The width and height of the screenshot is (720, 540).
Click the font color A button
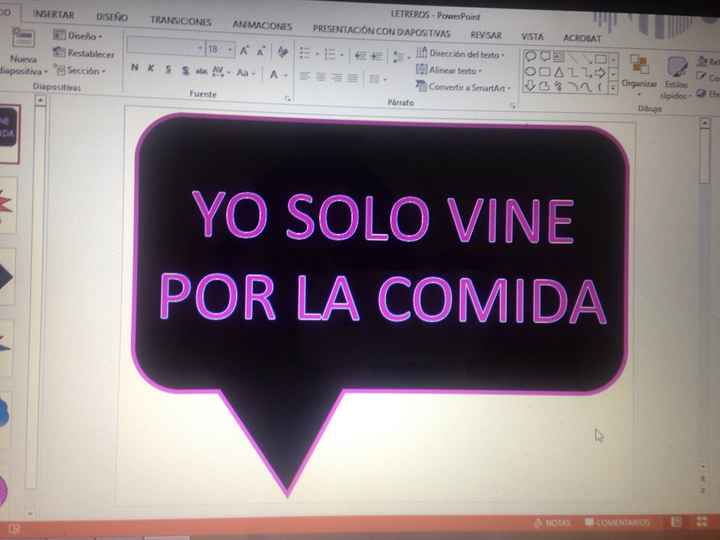274,74
